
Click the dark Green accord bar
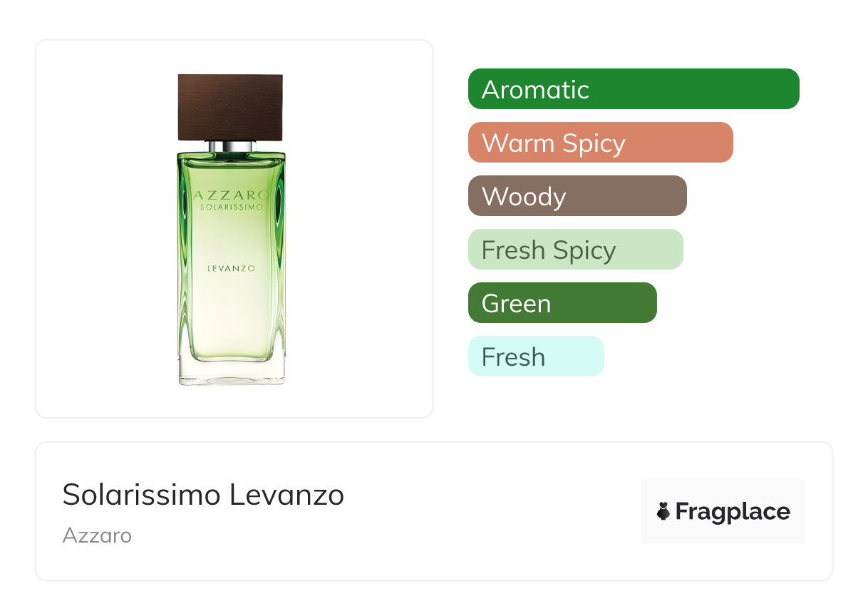coord(562,303)
